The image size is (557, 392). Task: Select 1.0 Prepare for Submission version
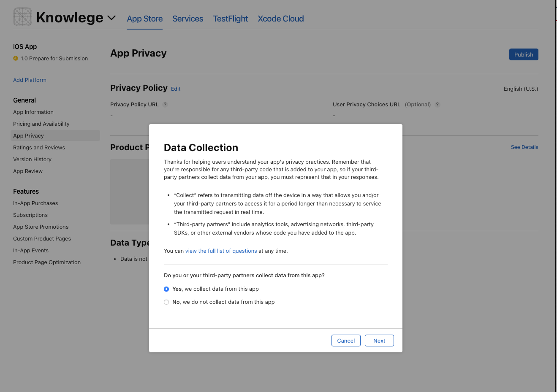[54, 59]
